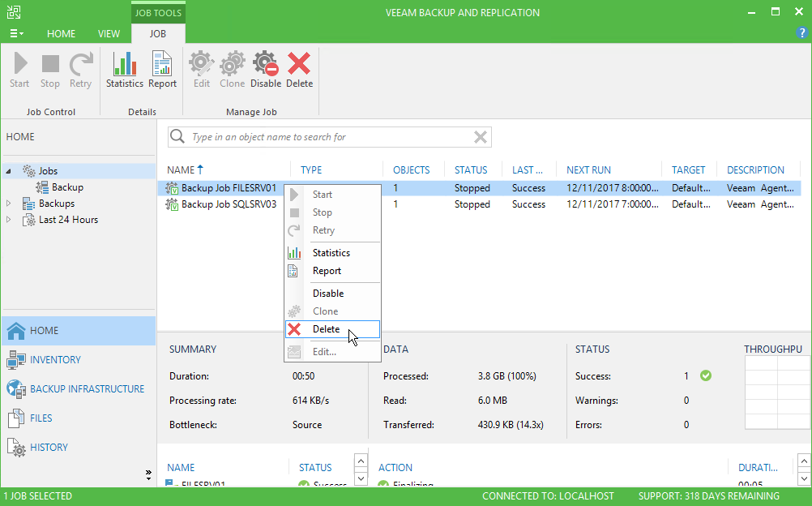Click the Veeam application logo icon

point(14,12)
